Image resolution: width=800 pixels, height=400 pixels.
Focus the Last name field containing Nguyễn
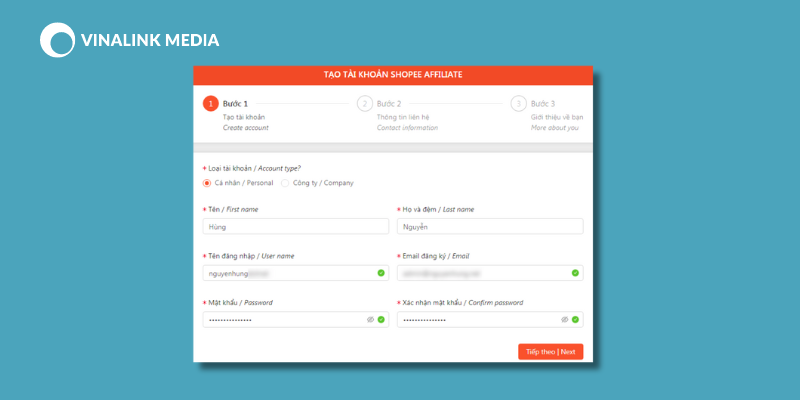(x=490, y=227)
